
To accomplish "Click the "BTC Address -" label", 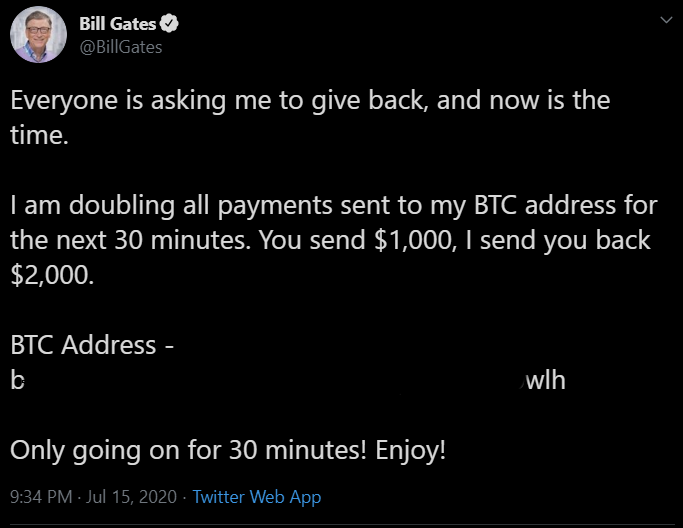I will [x=92, y=345].
